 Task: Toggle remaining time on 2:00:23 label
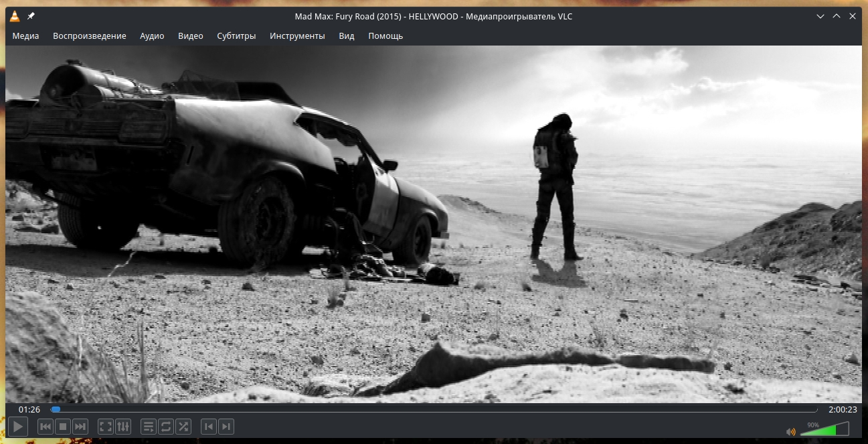coord(843,409)
